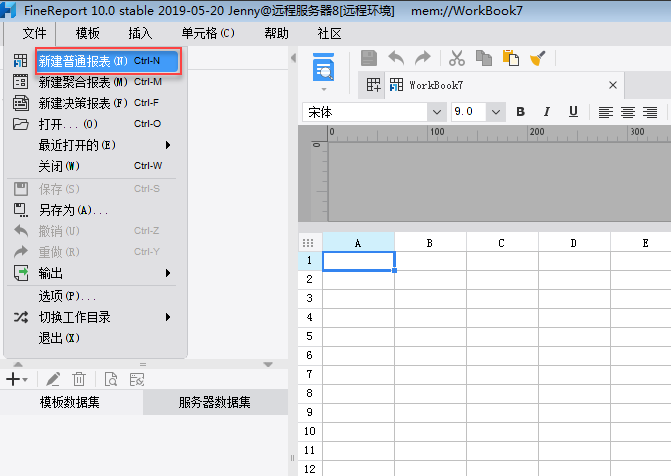Click the 新建聚合报表 menu icon
Screen dimensions: 671x476
coord(20,82)
